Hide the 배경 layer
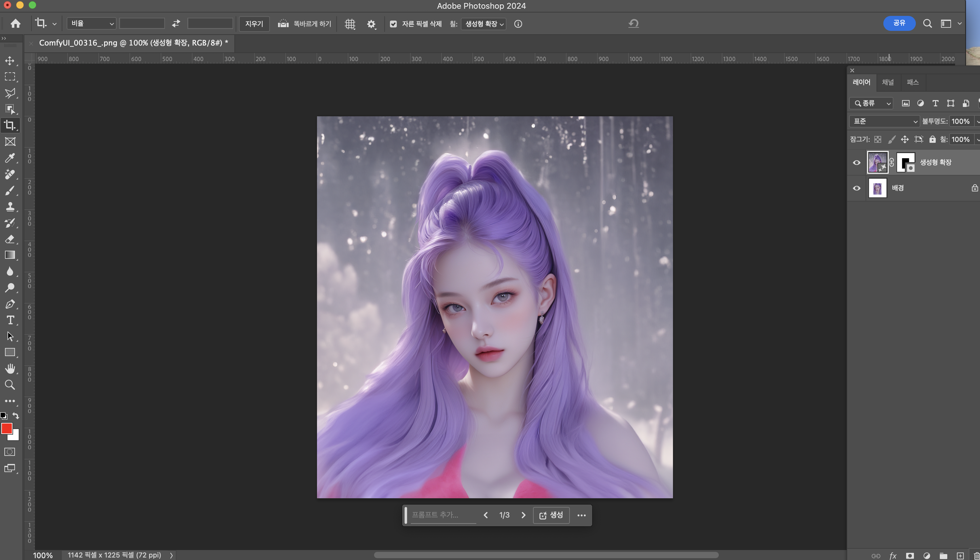The height and width of the screenshot is (560, 980). click(x=857, y=188)
